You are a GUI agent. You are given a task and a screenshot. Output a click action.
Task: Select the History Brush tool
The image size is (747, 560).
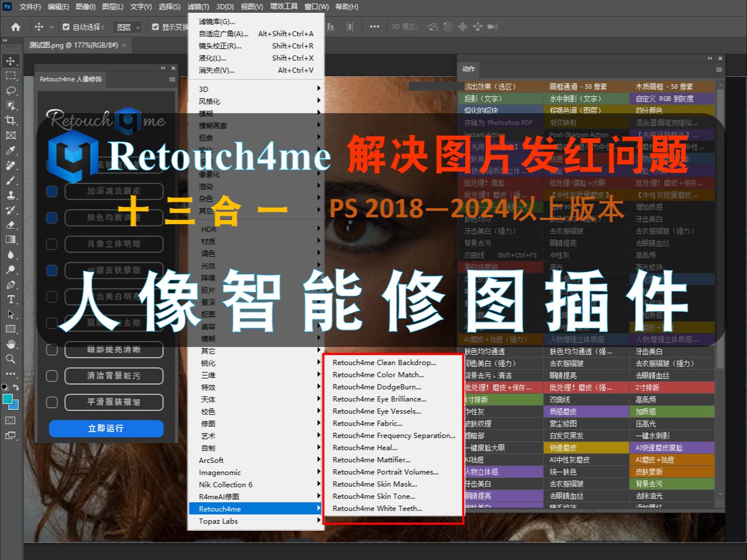point(11,210)
